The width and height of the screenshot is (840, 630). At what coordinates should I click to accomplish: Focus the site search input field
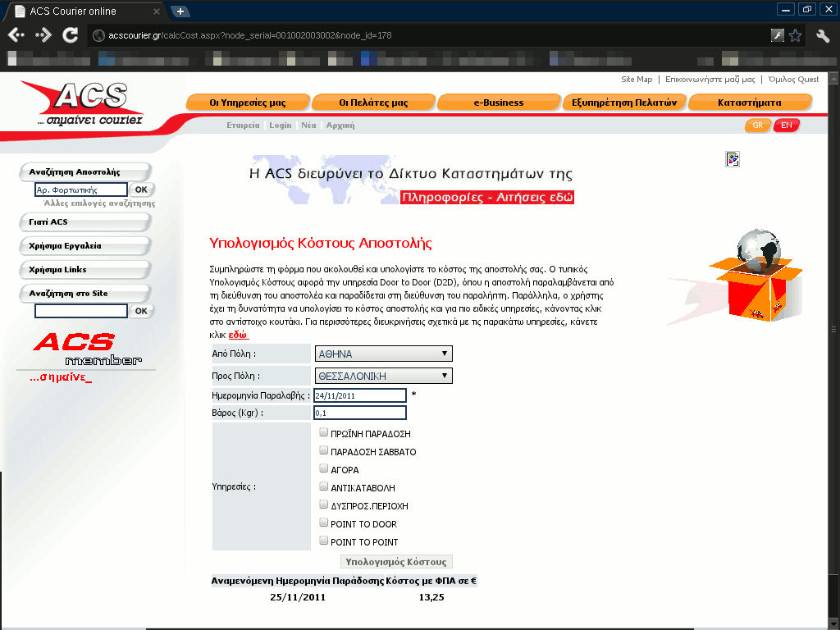pyautogui.click(x=81, y=311)
